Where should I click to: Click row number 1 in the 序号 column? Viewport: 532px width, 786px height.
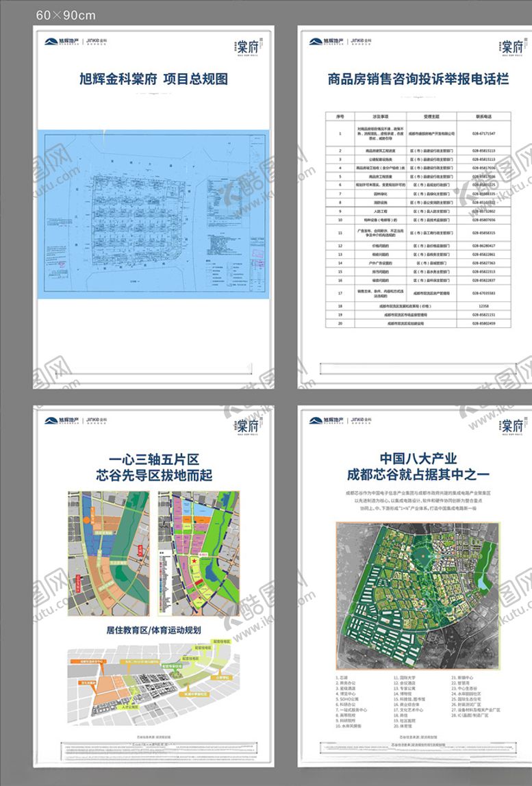pyautogui.click(x=340, y=134)
